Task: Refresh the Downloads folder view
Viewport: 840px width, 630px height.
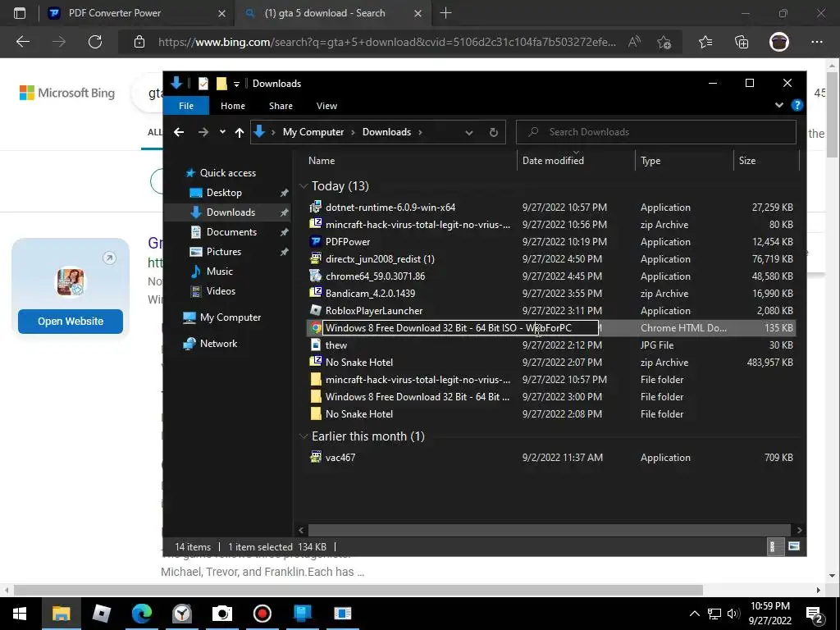Action: tap(493, 132)
